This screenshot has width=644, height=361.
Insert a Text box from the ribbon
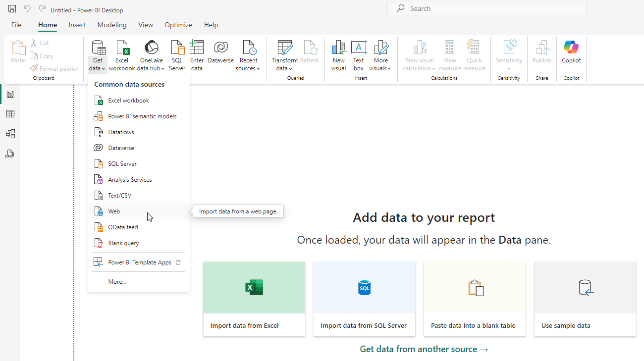click(x=359, y=55)
